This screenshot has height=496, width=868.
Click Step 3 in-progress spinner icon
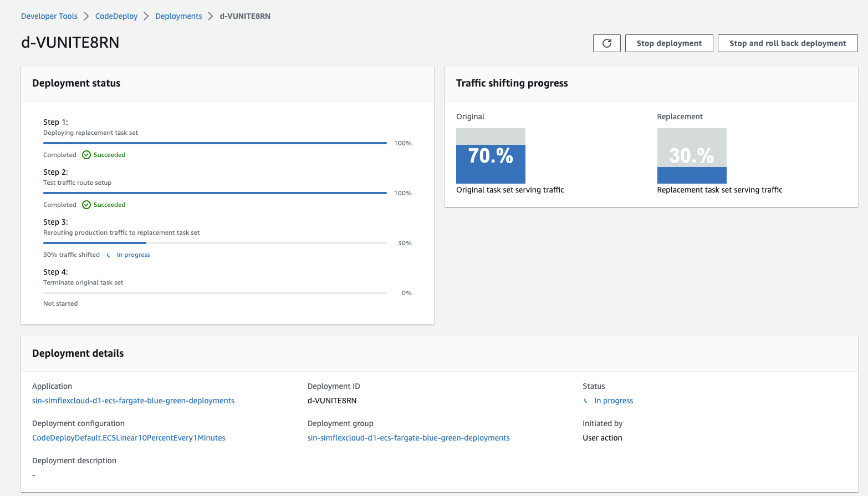point(109,255)
